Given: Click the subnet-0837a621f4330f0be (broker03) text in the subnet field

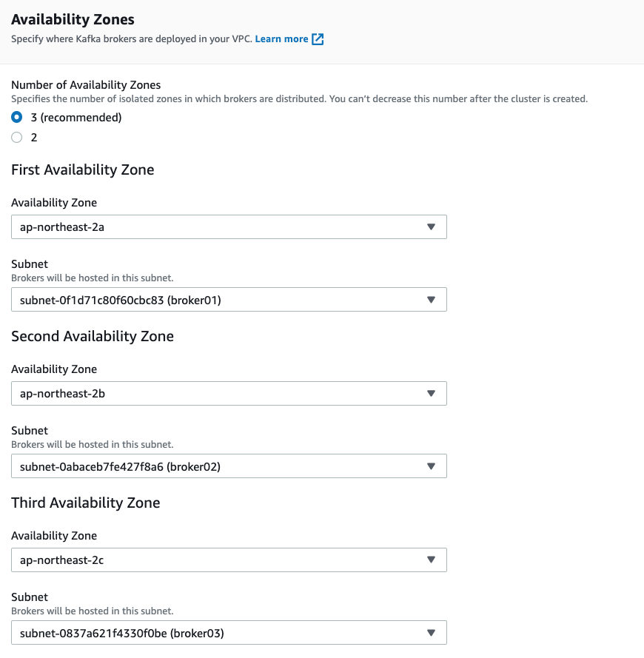Looking at the screenshot, I should 122,634.
